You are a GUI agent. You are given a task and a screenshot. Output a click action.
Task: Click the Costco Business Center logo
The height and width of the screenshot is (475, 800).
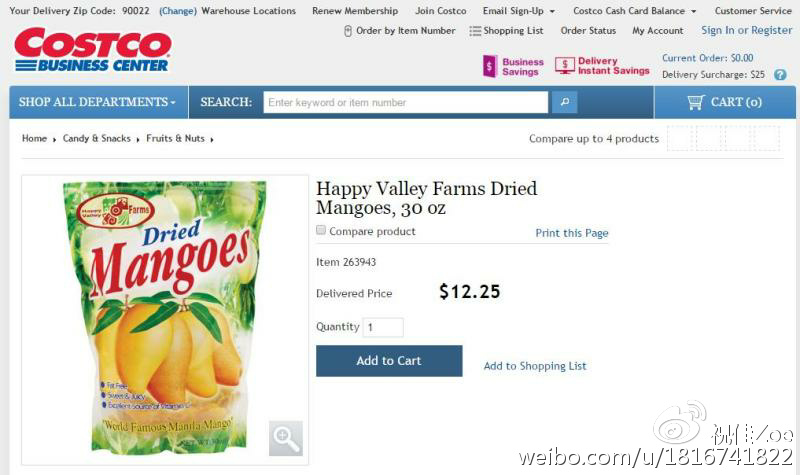tap(93, 50)
